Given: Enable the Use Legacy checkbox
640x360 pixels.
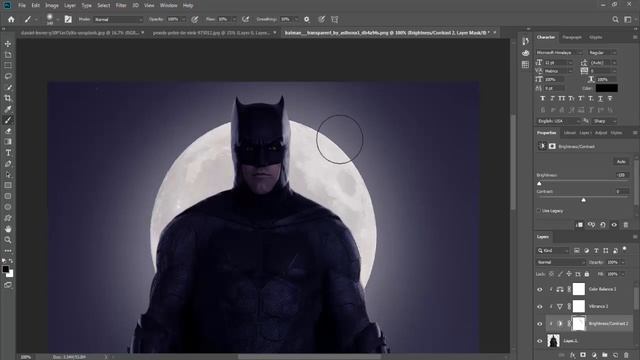Looking at the screenshot, I should tap(539, 211).
